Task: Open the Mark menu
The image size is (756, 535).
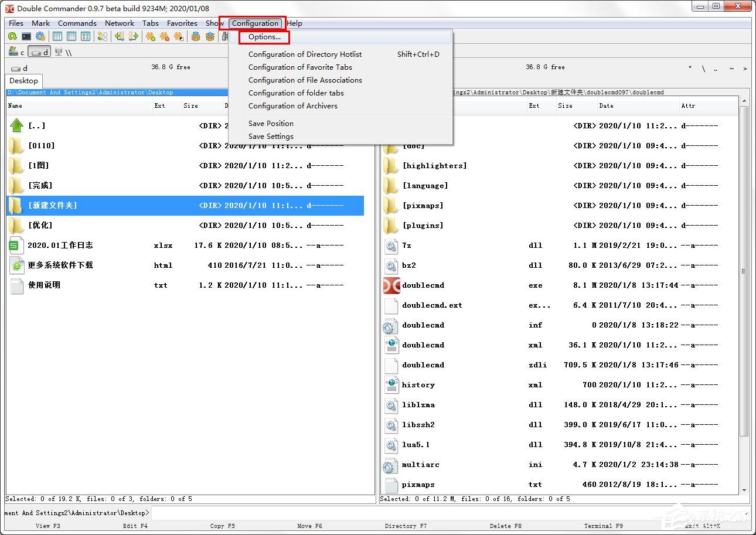Action: point(41,23)
